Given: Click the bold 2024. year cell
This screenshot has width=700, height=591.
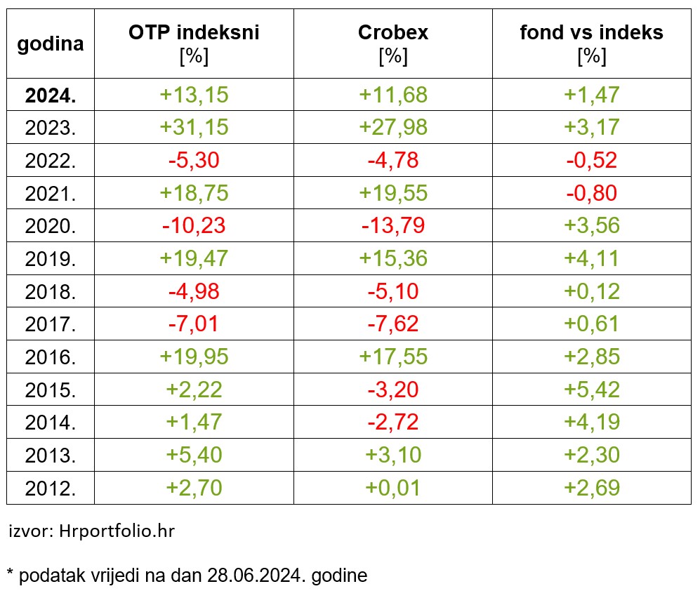Looking at the screenshot, I should pos(50,95).
